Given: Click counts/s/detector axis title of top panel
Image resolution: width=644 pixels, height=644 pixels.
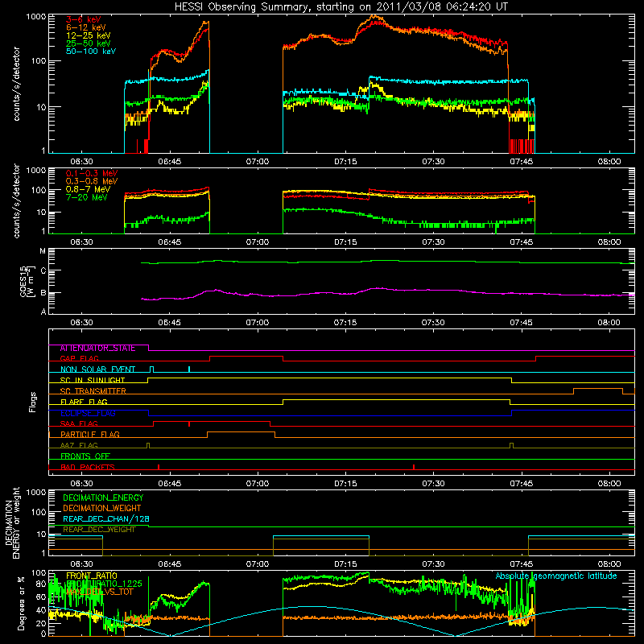Looking at the screenshot, I should (16, 84).
